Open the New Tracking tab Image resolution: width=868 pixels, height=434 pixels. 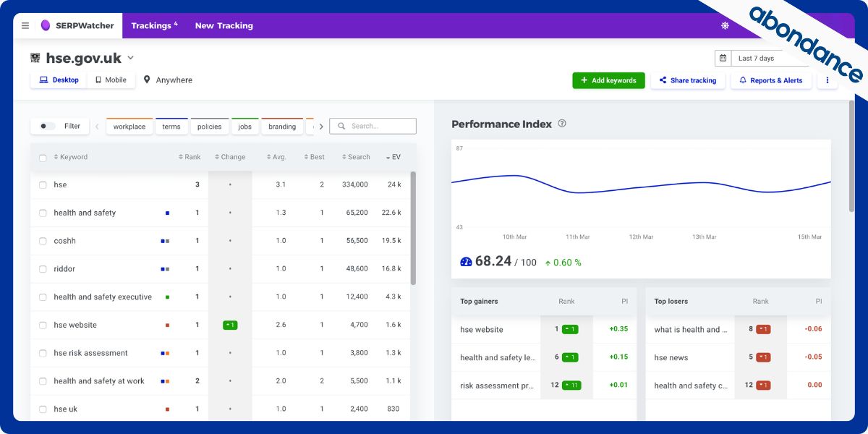click(224, 25)
